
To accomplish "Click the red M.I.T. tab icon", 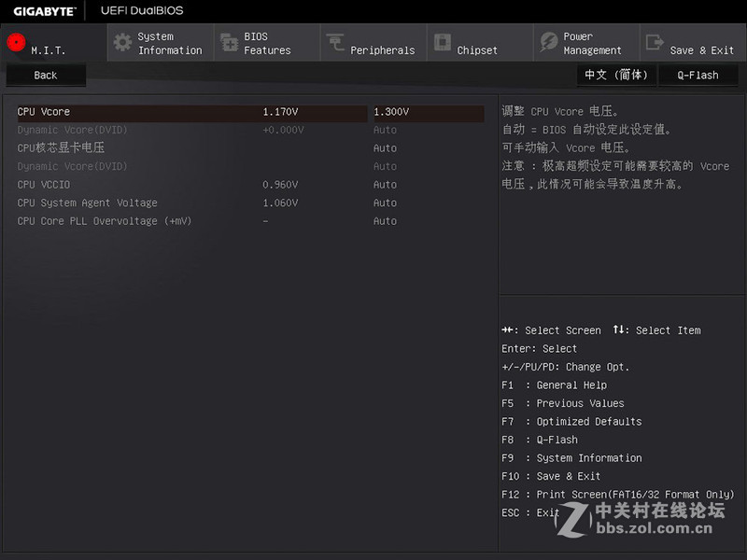I will pyautogui.click(x=16, y=42).
